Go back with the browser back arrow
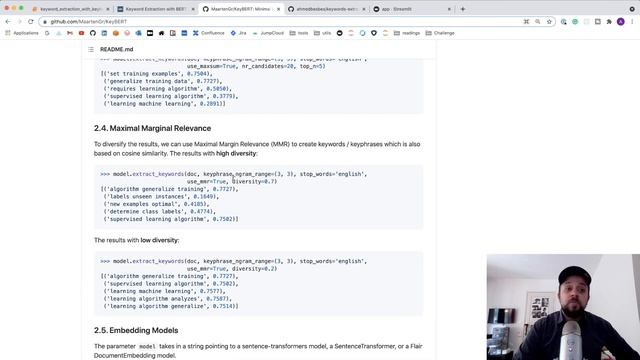 (8, 22)
